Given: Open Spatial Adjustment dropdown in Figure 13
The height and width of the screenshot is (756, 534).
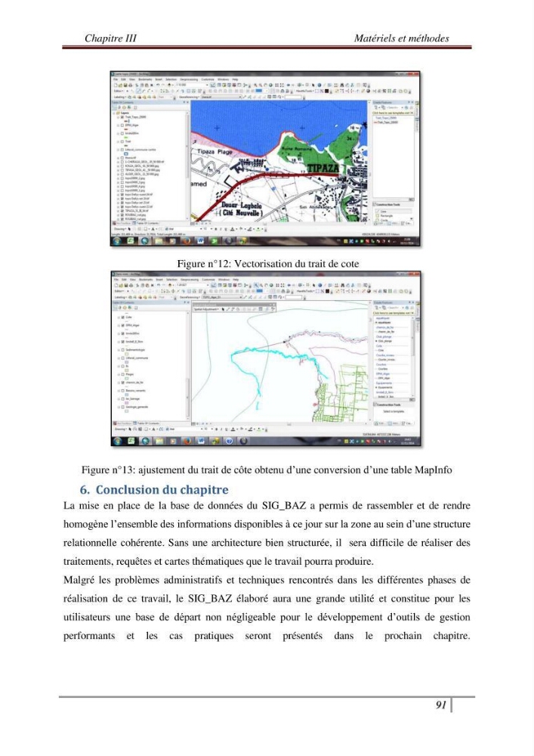Looking at the screenshot, I should click(206, 309).
